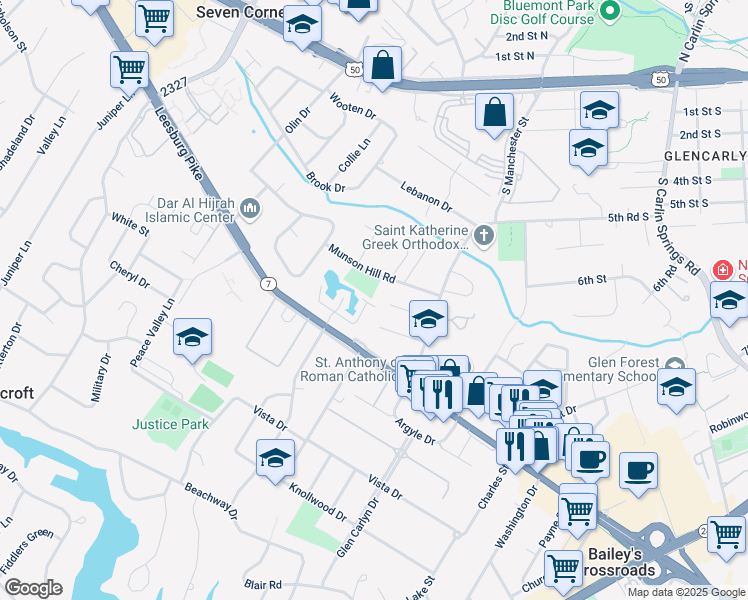This screenshot has width=748, height=600.
Task: Click the Brook Dr street label
Action: coord(325,182)
